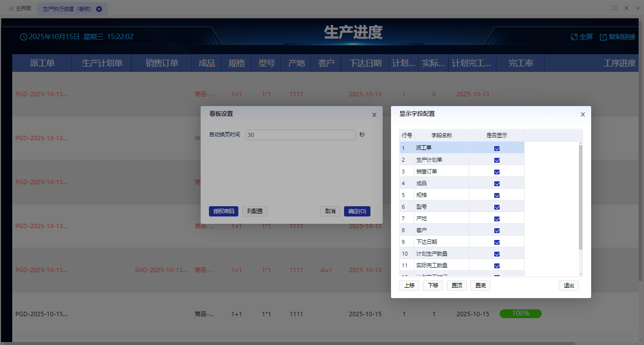Click the 100% completion progress bar
The image size is (644, 345).
520,314
